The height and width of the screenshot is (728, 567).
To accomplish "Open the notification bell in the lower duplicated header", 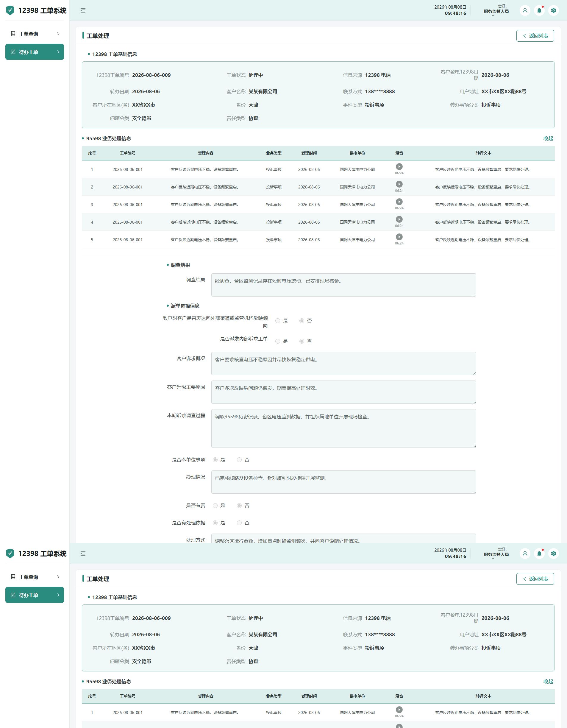I will coord(539,554).
